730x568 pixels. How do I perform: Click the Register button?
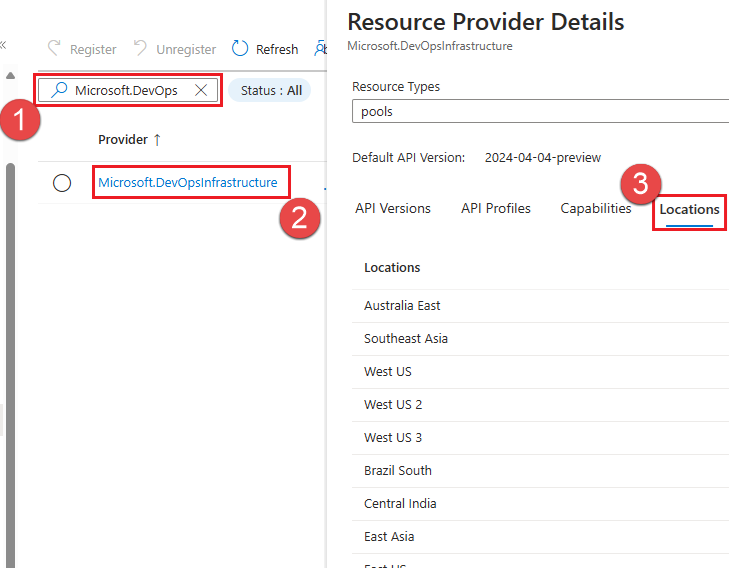(x=82, y=49)
